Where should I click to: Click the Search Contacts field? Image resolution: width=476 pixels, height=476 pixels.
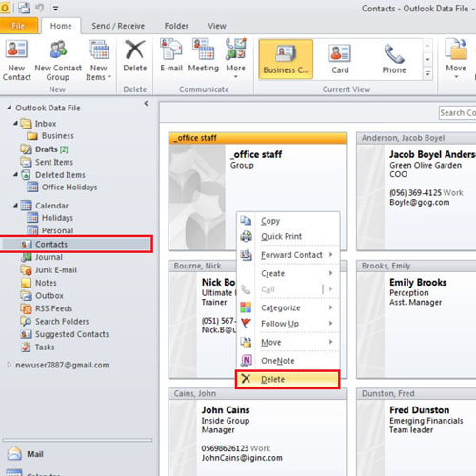[457, 113]
